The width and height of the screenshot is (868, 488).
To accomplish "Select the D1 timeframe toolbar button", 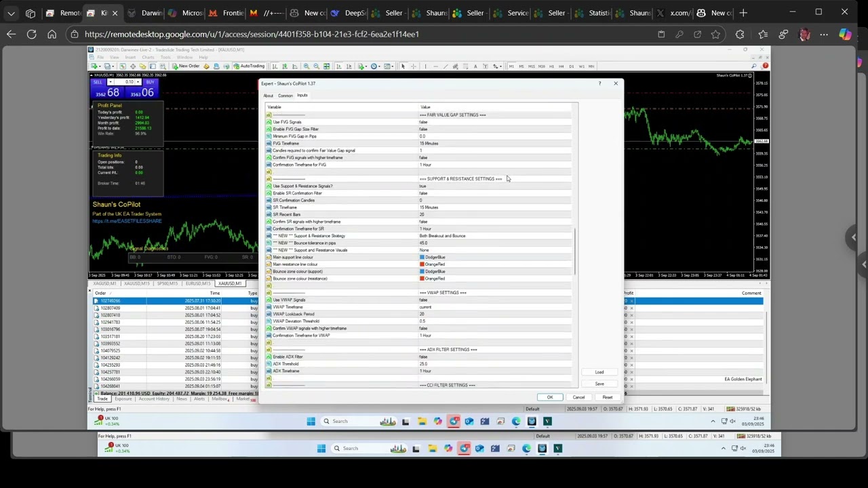I will [x=572, y=66].
